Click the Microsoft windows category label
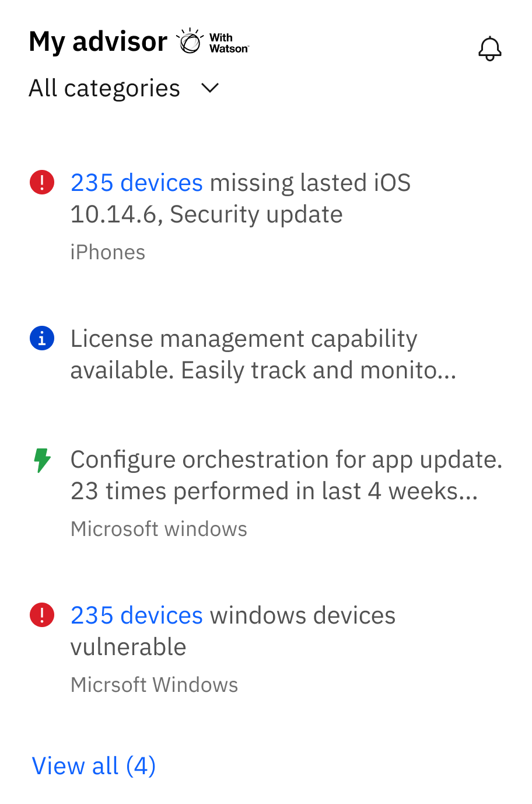The width and height of the screenshot is (532, 804). tap(159, 528)
